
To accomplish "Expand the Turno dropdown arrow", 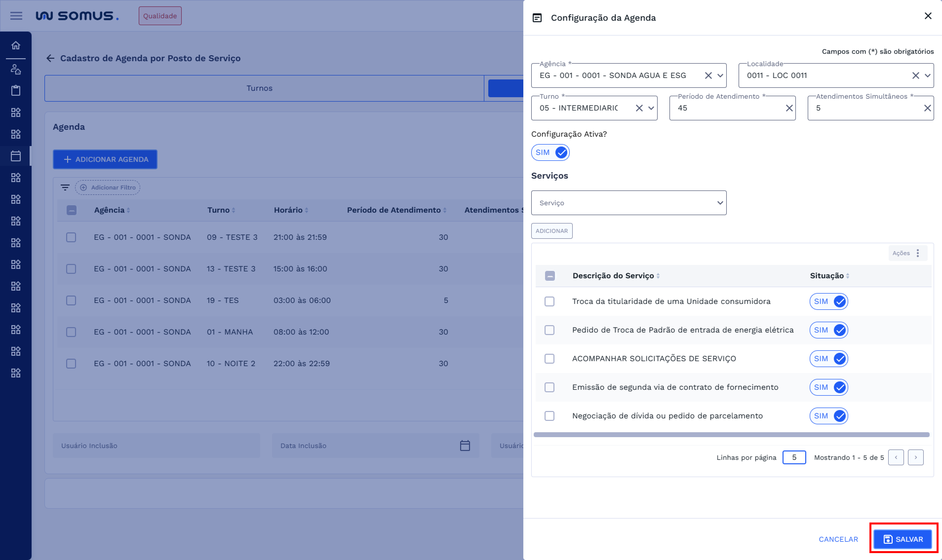I will coord(651,108).
